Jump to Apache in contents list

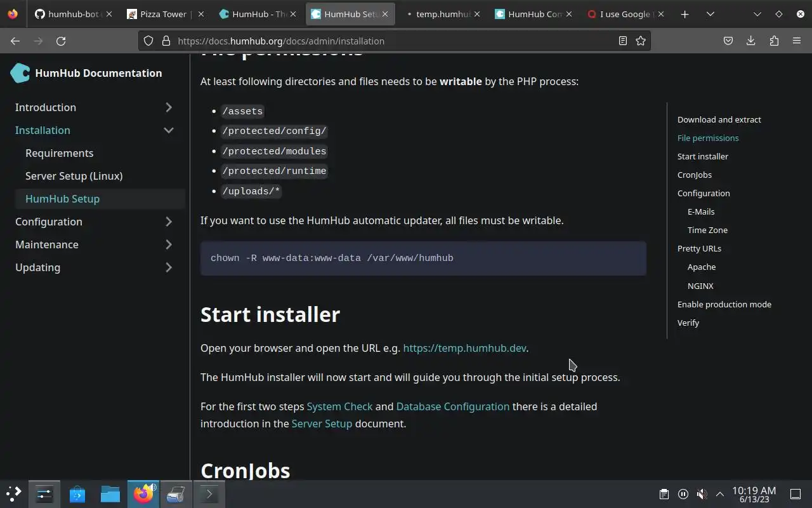(702, 267)
